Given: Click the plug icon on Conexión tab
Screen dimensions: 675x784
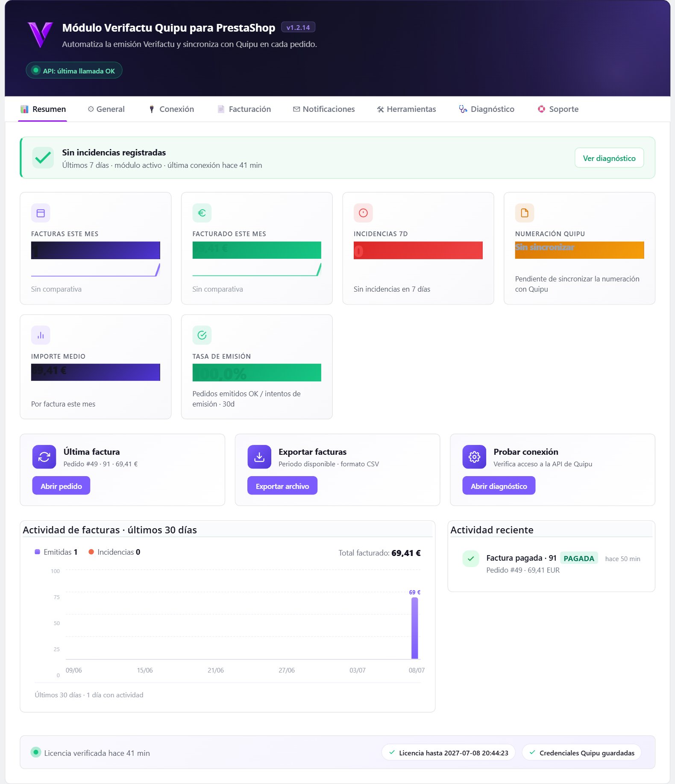Looking at the screenshot, I should (152, 109).
